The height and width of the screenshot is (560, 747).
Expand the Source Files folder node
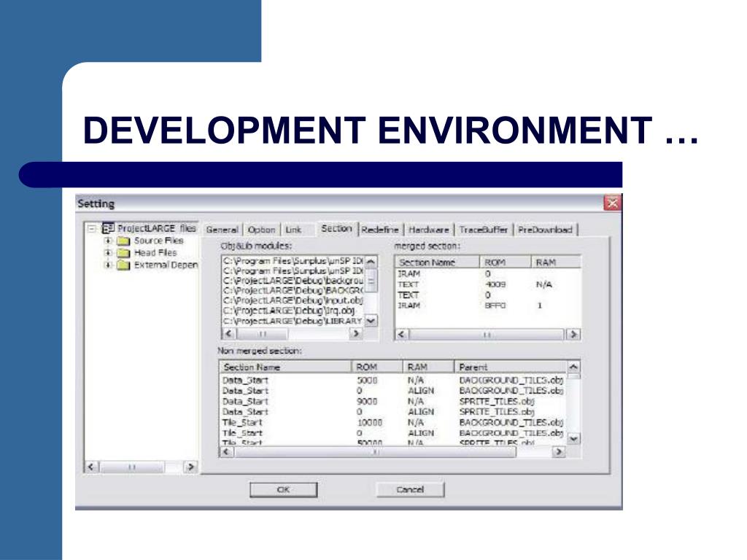tap(108, 241)
